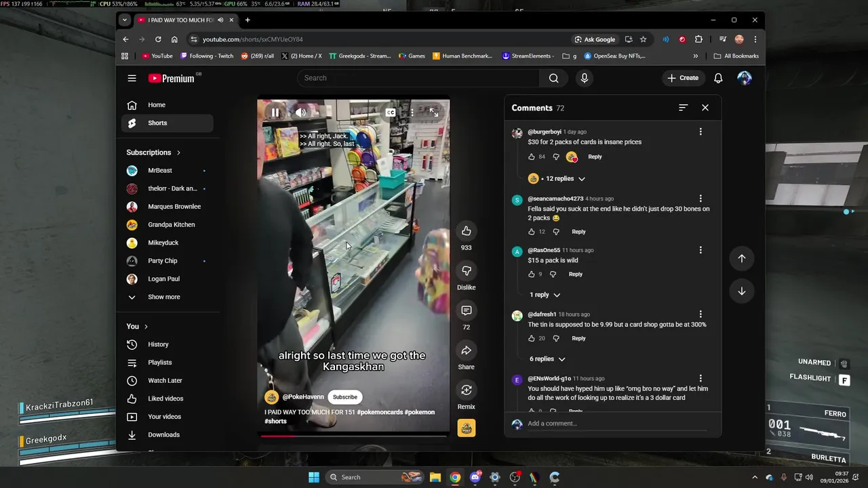Click the YouTube Premium logo
Image resolution: width=868 pixels, height=488 pixels.
tap(172, 78)
